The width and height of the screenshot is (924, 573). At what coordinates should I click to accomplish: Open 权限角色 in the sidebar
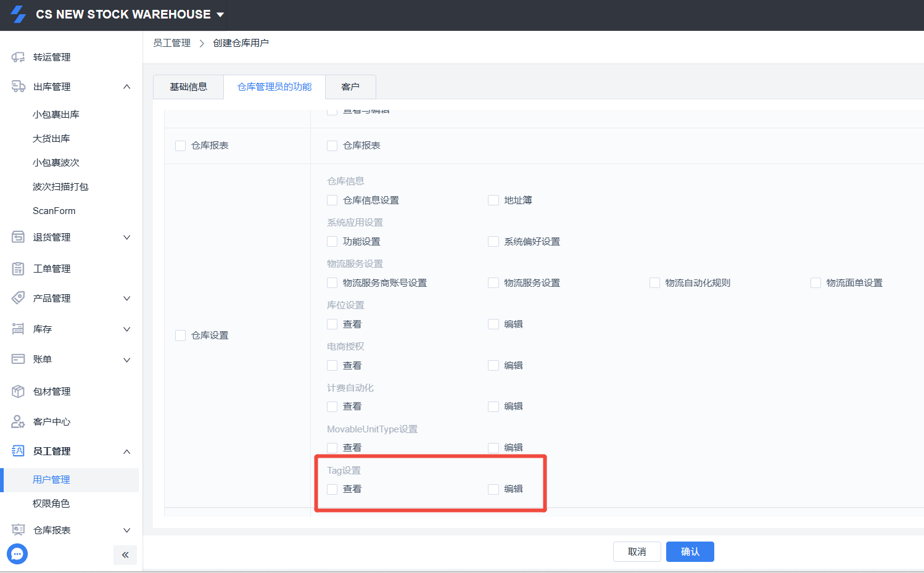[51, 504]
